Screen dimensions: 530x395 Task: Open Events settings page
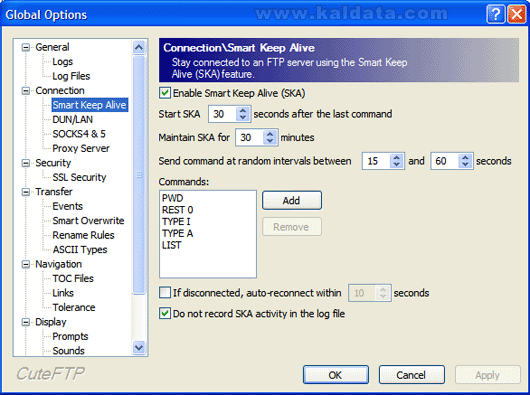click(68, 206)
